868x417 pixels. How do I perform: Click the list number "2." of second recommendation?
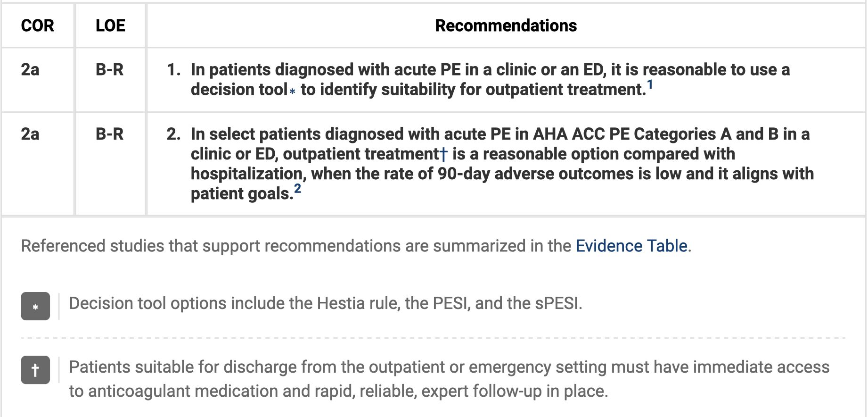[x=173, y=134]
